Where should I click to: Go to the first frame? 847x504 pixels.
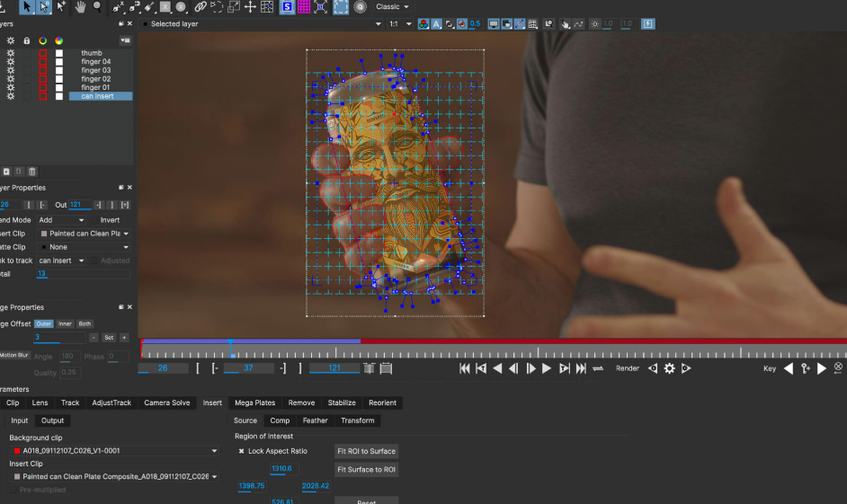(x=464, y=368)
